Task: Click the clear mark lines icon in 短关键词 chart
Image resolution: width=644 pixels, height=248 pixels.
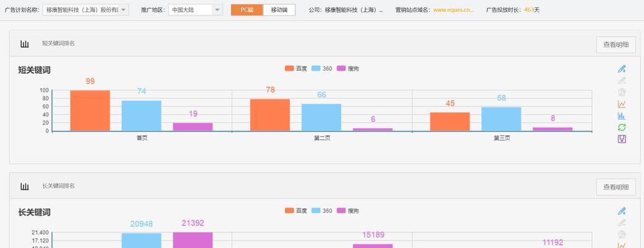Action: coord(622,92)
